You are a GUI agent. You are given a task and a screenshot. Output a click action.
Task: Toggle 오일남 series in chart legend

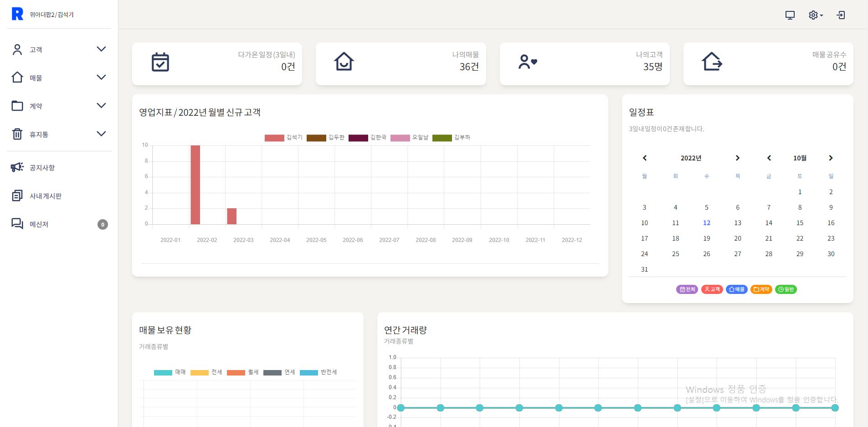(x=409, y=138)
